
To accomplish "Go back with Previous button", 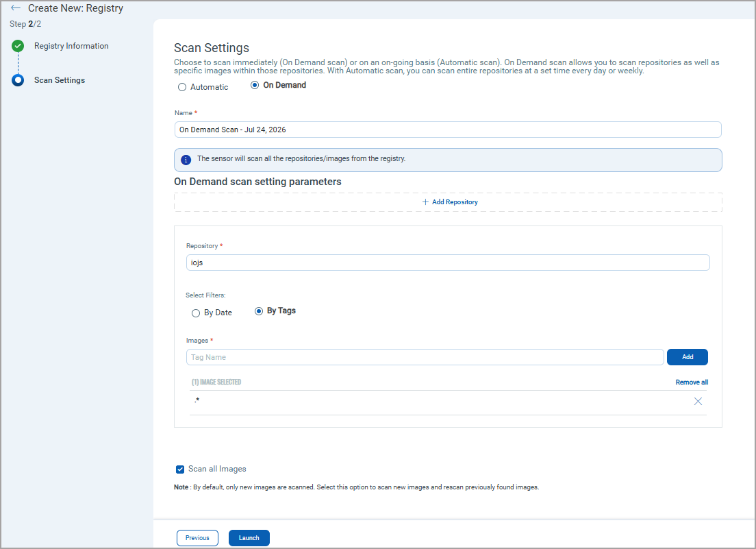I will [x=197, y=538].
